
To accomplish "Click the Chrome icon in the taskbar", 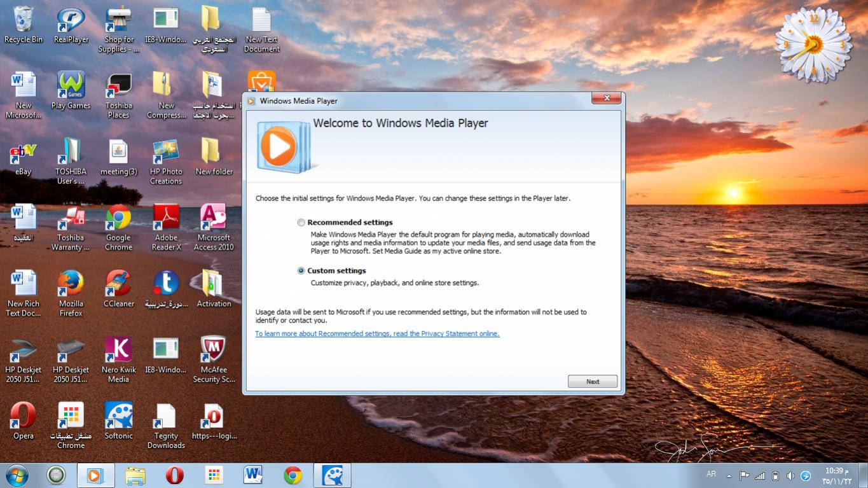I will [x=293, y=475].
